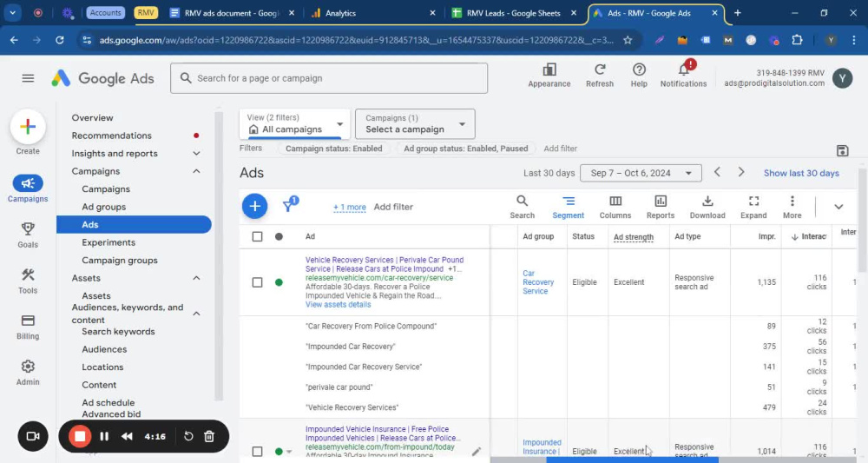Pause the screen recording

click(104, 436)
